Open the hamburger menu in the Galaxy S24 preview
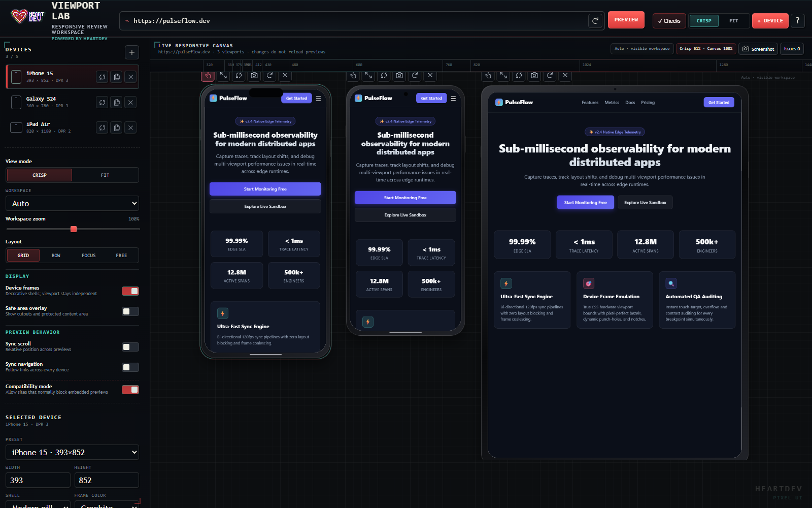812x508 pixels. 453,99
